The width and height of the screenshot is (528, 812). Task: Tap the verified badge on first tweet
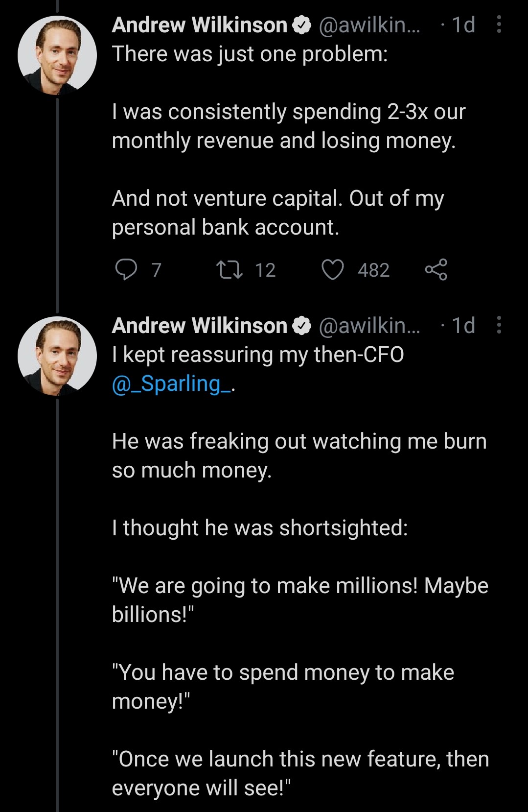coord(302,25)
